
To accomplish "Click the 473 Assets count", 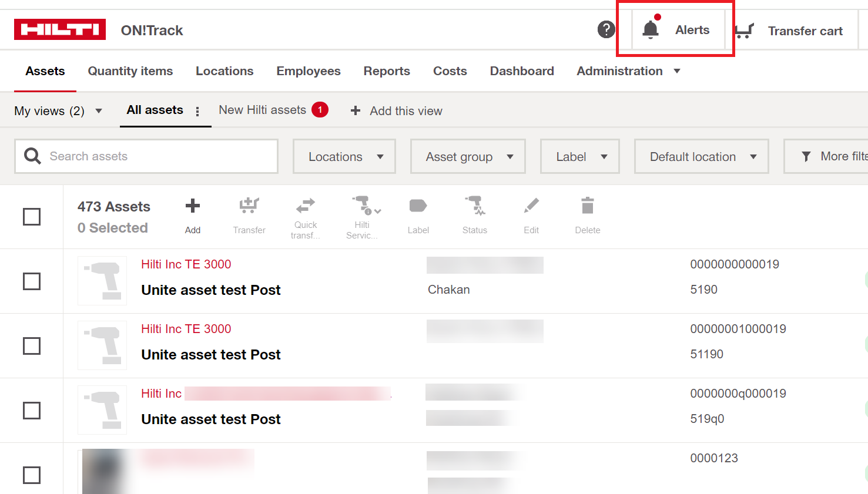I will tap(114, 207).
